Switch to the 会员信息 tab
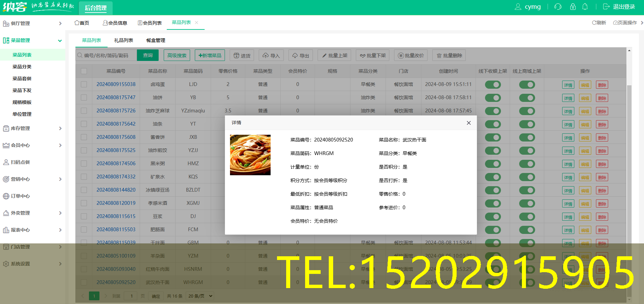Viewport: 644px width, 304px height. tap(115, 23)
